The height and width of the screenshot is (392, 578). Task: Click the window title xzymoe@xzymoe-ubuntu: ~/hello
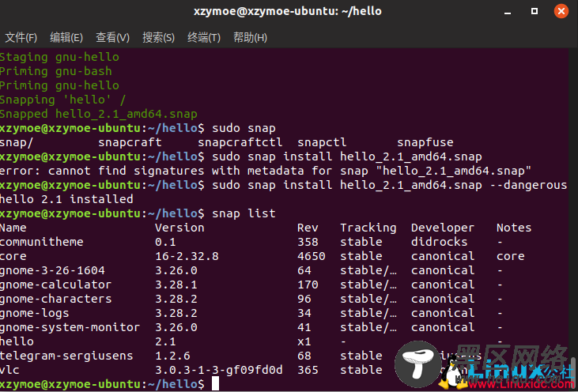[288, 11]
